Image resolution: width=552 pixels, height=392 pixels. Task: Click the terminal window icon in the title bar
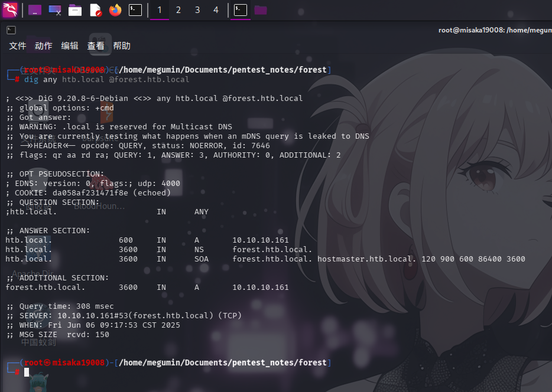click(x=11, y=30)
